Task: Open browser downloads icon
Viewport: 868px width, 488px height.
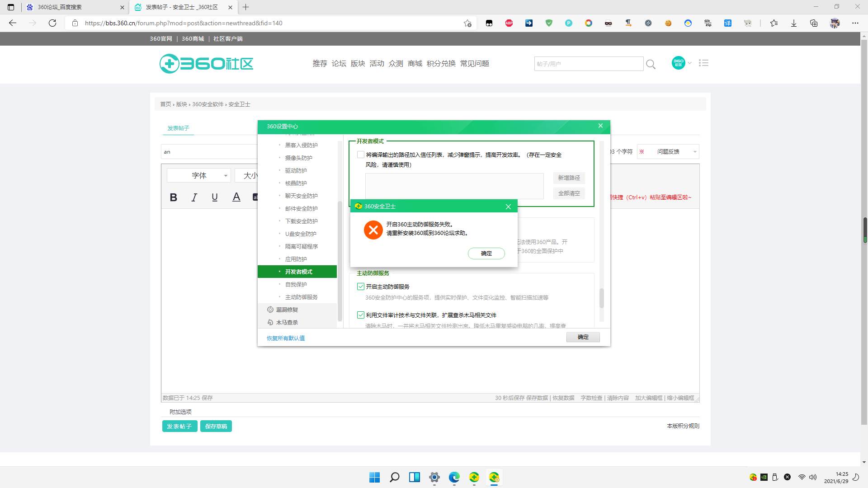Action: [x=794, y=23]
